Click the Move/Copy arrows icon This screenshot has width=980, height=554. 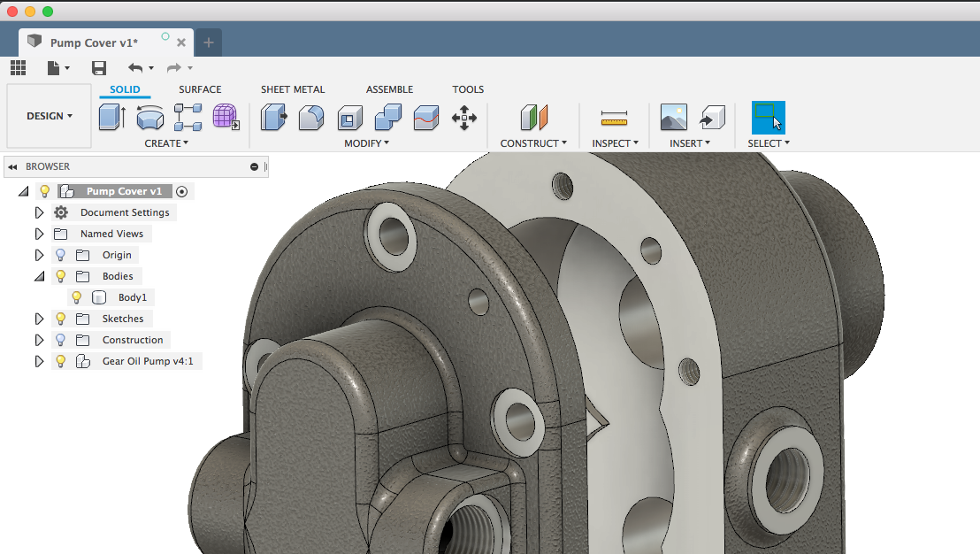[464, 117]
